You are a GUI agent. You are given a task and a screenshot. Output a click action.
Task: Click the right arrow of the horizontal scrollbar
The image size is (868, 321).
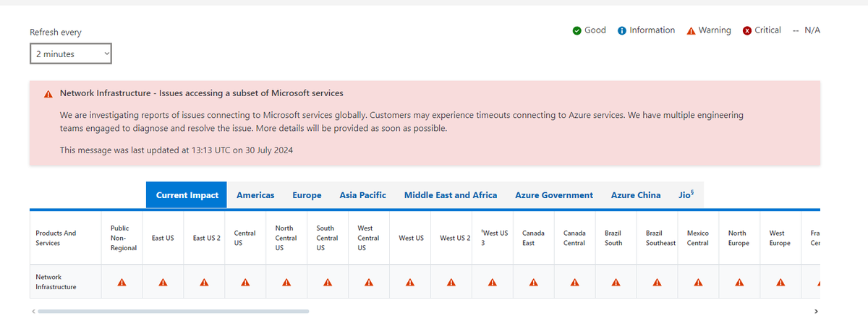(x=817, y=312)
